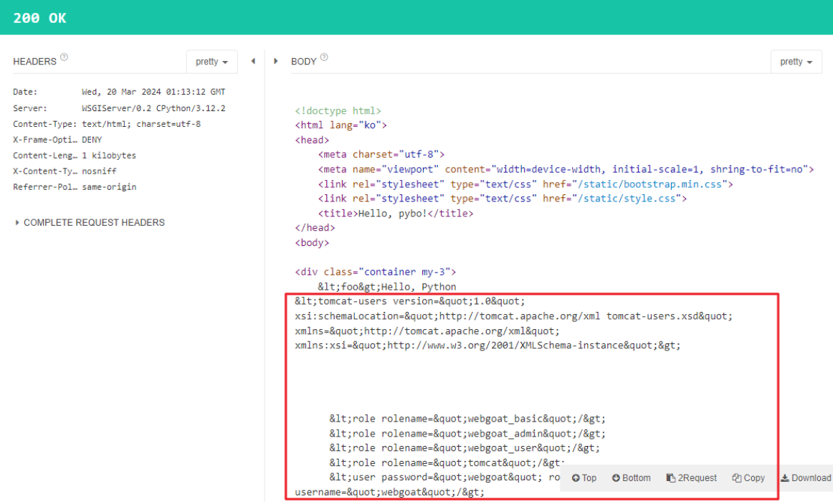
Task: Open the /static/bootstrap.min.css link
Action: [649, 184]
